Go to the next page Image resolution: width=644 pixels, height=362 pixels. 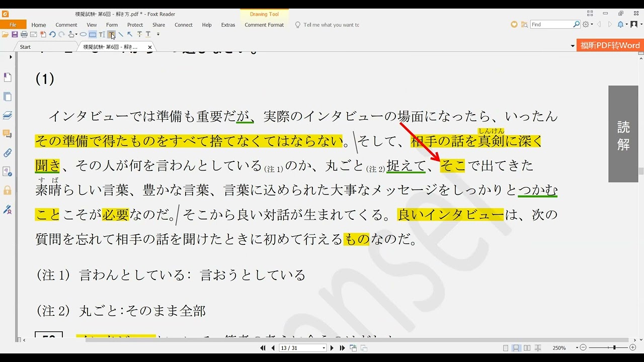[332, 348]
